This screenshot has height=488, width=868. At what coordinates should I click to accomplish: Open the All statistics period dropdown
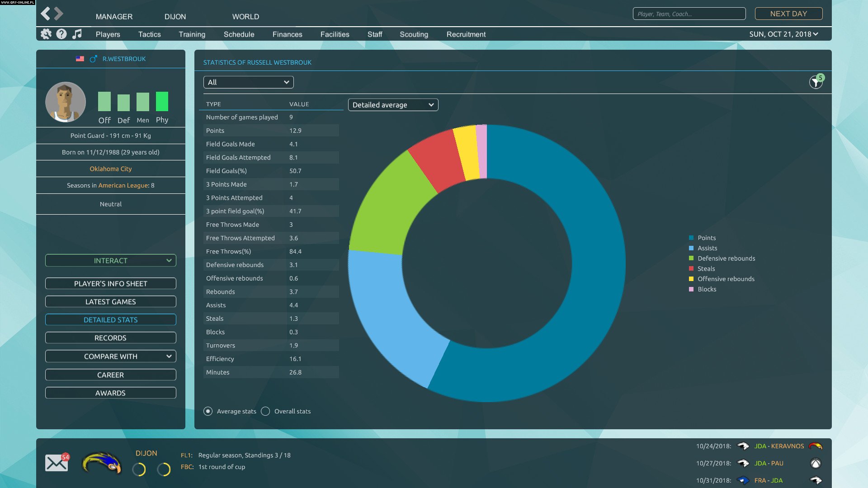248,82
